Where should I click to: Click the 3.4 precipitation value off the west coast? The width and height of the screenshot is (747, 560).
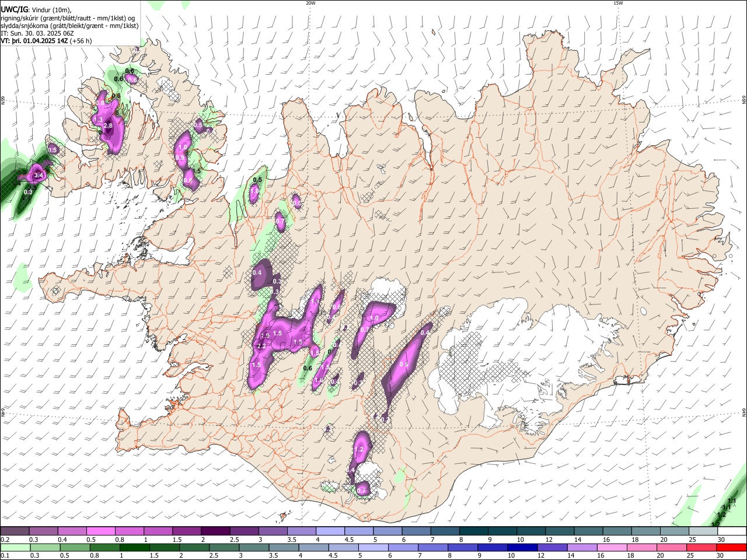pos(39,175)
